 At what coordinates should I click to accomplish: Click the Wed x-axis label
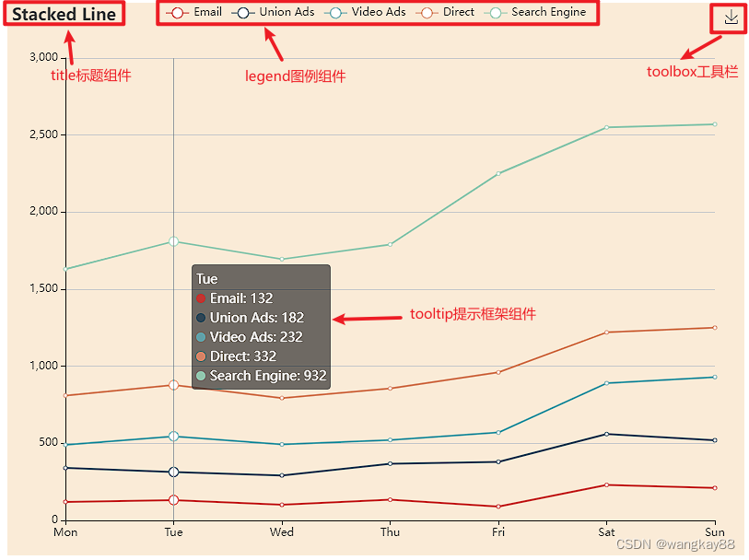pos(282,532)
